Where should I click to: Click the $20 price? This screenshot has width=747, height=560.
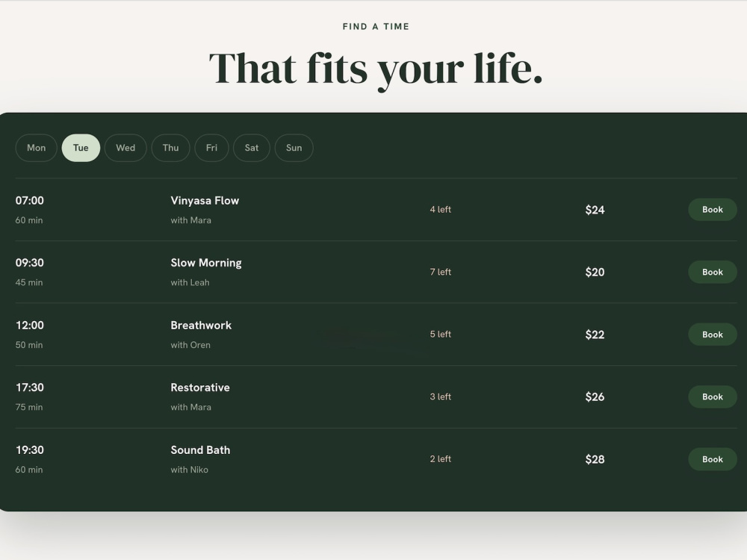[595, 273]
